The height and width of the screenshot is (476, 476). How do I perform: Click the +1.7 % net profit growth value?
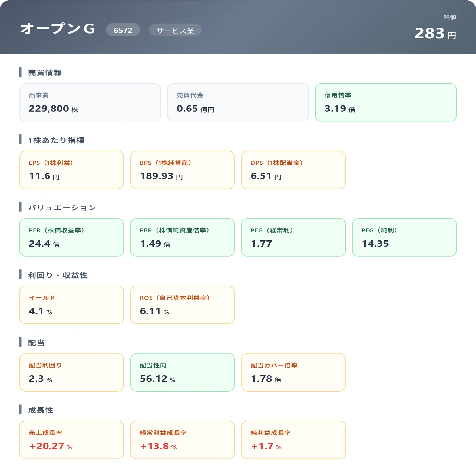(x=266, y=446)
